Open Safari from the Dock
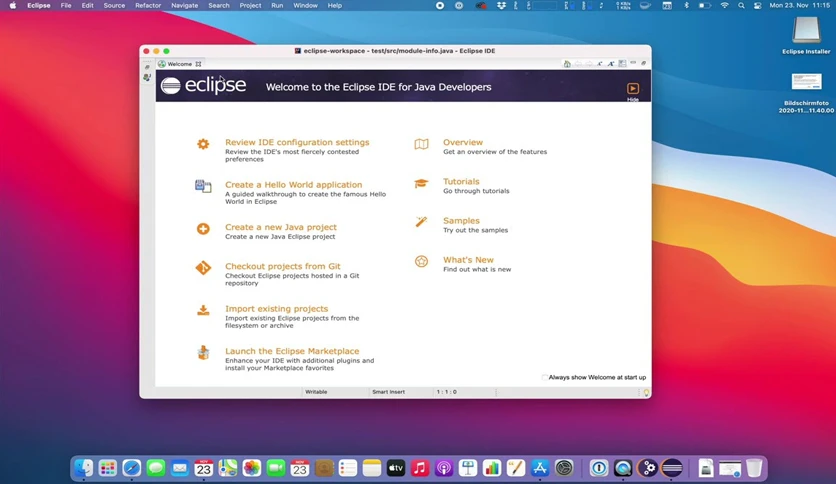 tap(132, 469)
